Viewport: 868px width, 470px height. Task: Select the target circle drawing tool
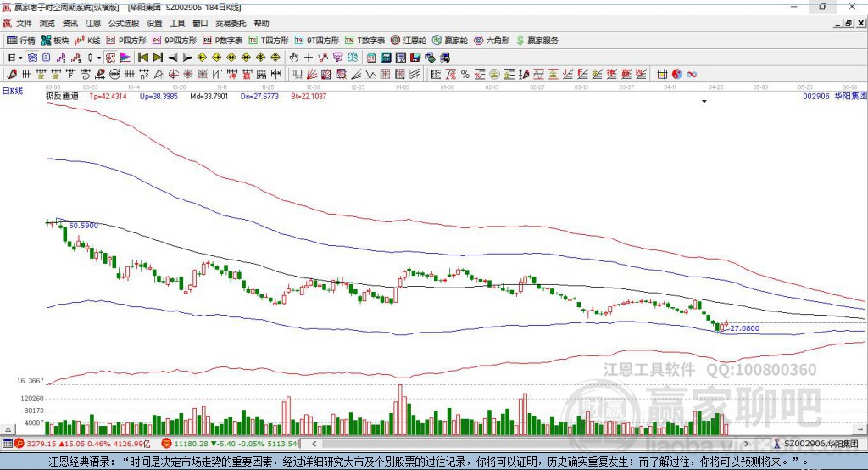click(173, 75)
